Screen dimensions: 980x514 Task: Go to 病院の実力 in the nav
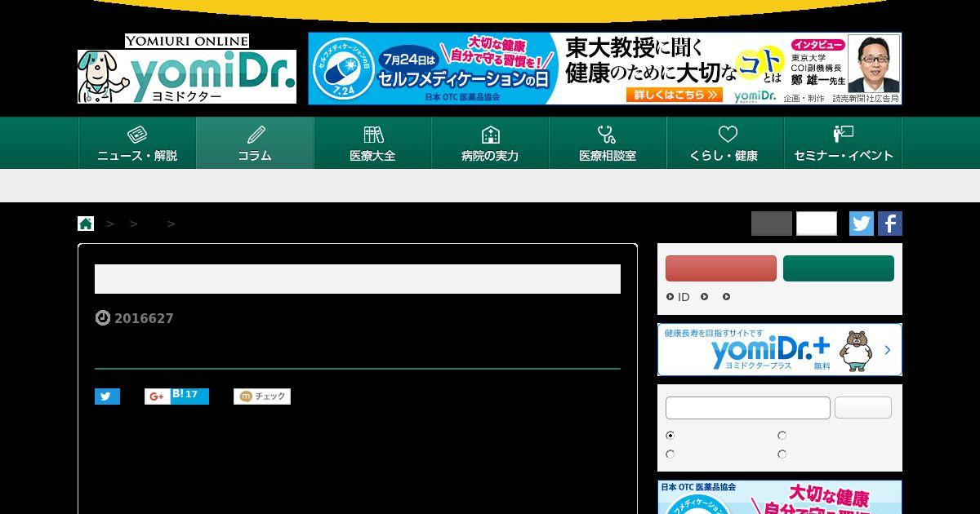tap(490, 143)
